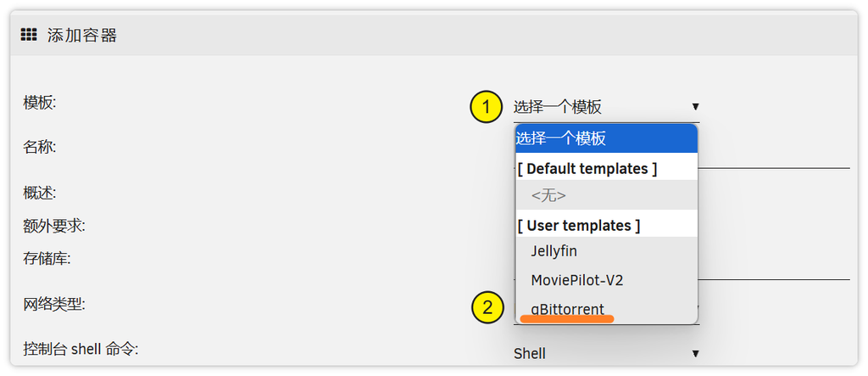Click the yellow step 1 marker

(x=487, y=107)
